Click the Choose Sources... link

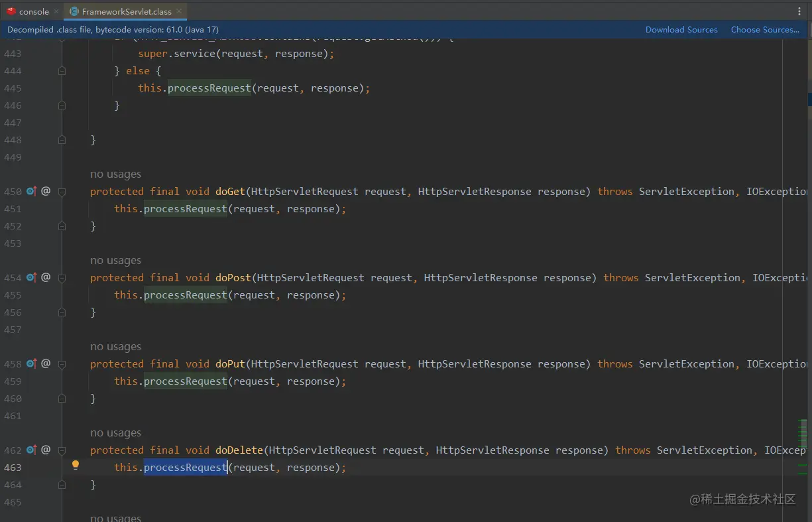(x=765, y=30)
